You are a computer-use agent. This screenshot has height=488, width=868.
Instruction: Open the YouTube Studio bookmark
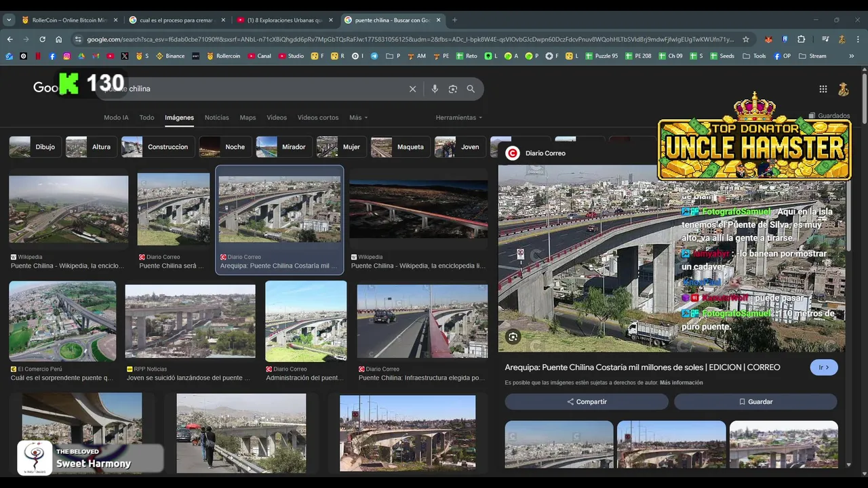tap(291, 56)
